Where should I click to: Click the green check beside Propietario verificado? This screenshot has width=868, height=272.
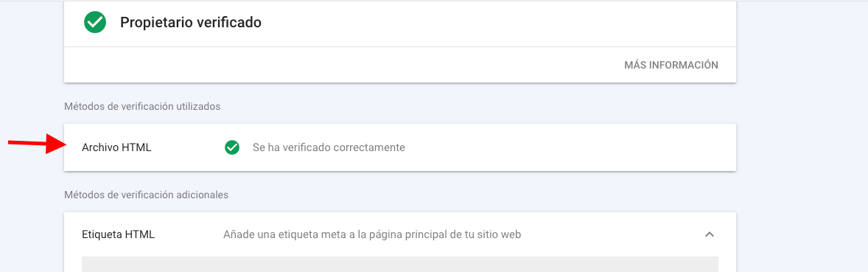point(94,22)
